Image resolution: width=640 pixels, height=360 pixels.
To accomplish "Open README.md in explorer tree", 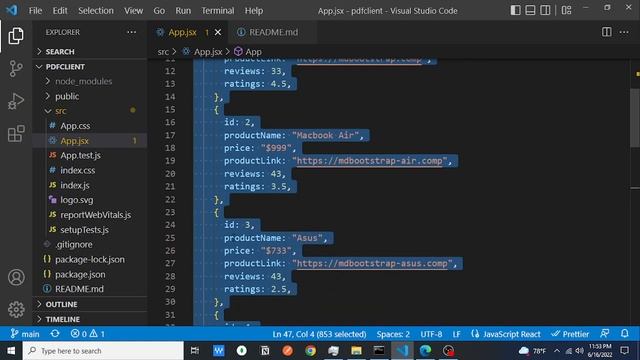I will pos(90,289).
